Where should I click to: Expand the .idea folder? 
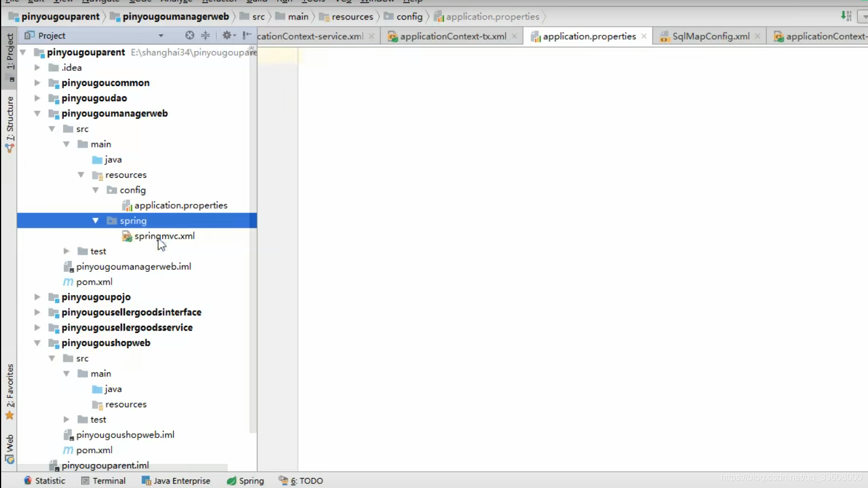(37, 67)
